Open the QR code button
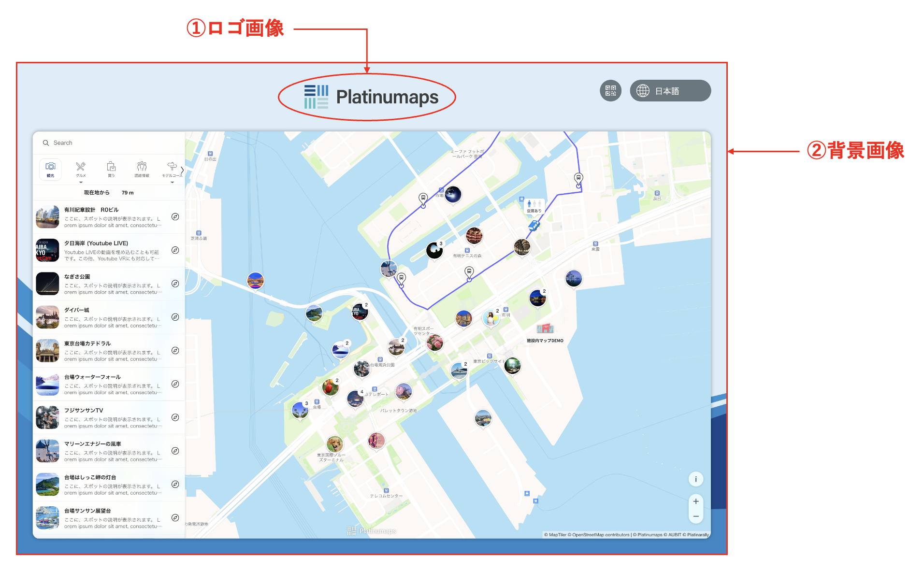 click(610, 91)
